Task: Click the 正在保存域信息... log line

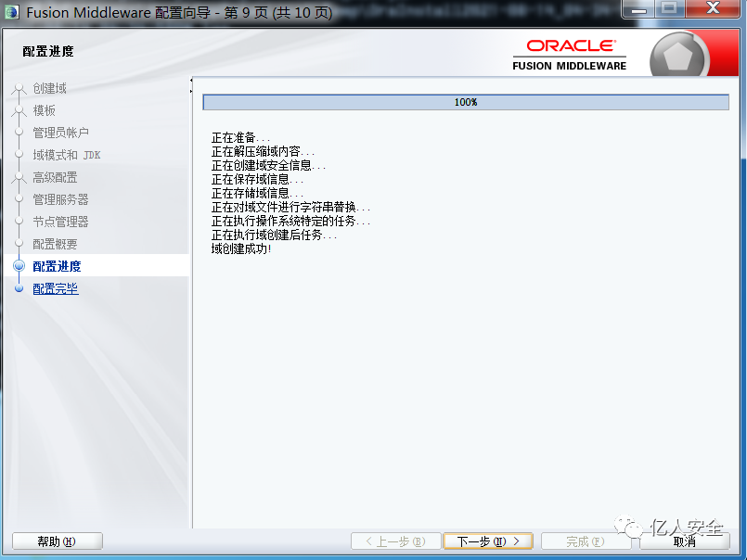Action: click(258, 180)
